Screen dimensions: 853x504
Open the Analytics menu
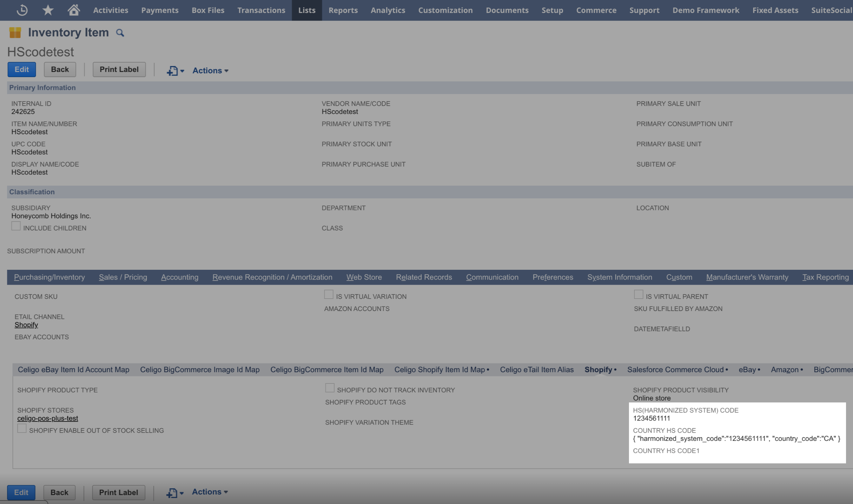[x=388, y=10]
